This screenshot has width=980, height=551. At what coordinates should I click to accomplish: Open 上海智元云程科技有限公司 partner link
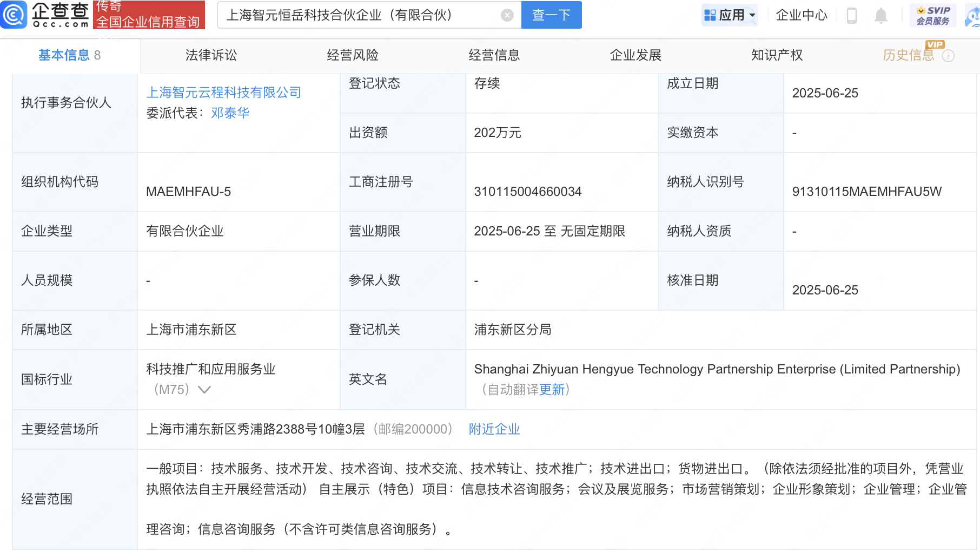pyautogui.click(x=223, y=93)
